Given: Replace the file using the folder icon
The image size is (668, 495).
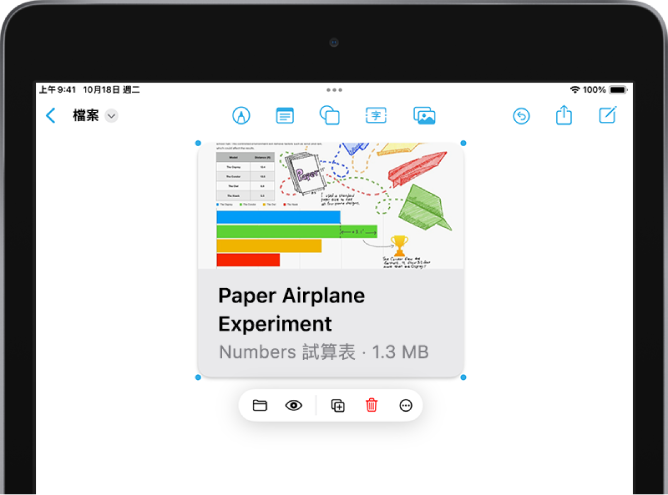Looking at the screenshot, I should coord(260,405).
